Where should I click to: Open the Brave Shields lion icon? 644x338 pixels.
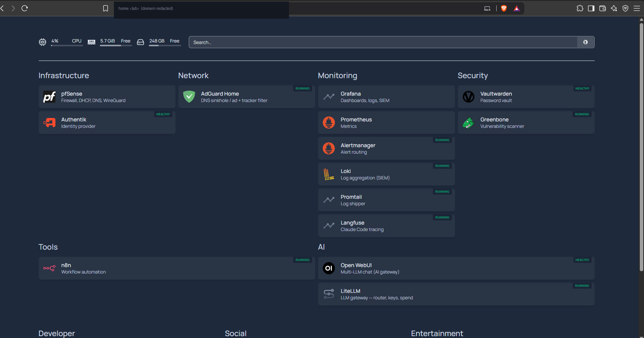[504, 8]
